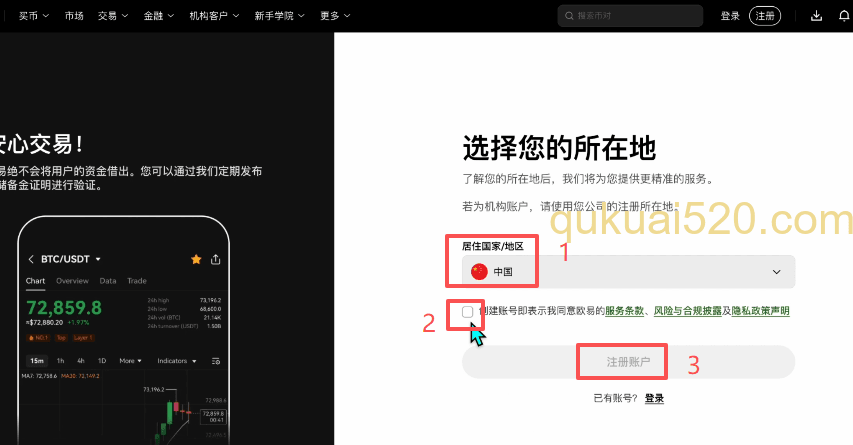Open the country selector showing 中国

[x=628, y=271]
